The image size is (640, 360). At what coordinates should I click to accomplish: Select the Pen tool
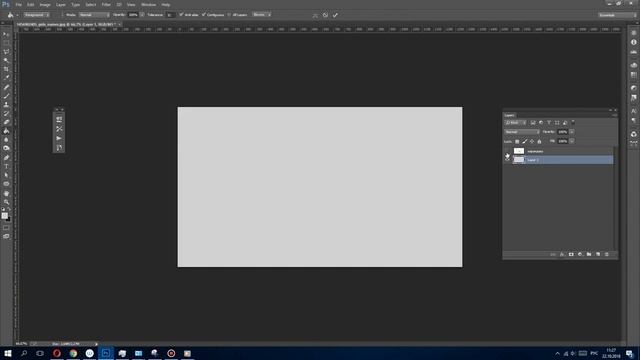(x=6, y=158)
